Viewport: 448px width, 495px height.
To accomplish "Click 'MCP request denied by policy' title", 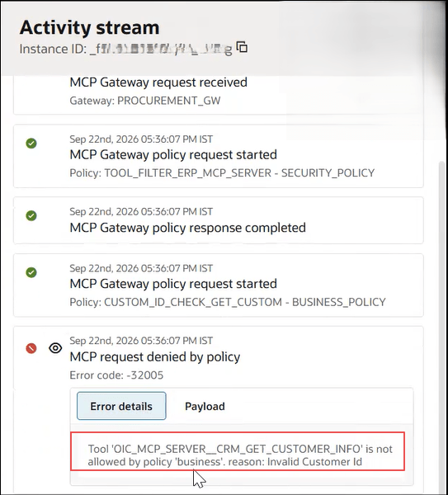I will click(x=155, y=357).
